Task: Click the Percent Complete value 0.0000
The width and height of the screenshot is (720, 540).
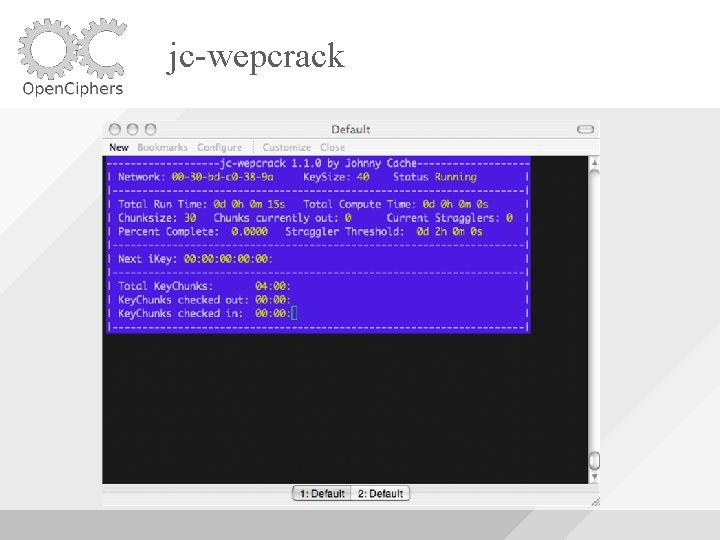Action: (249, 231)
